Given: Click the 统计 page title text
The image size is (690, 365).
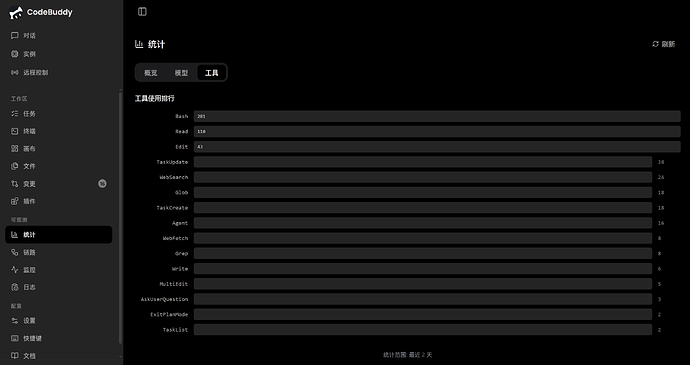Looking at the screenshot, I should [156, 44].
